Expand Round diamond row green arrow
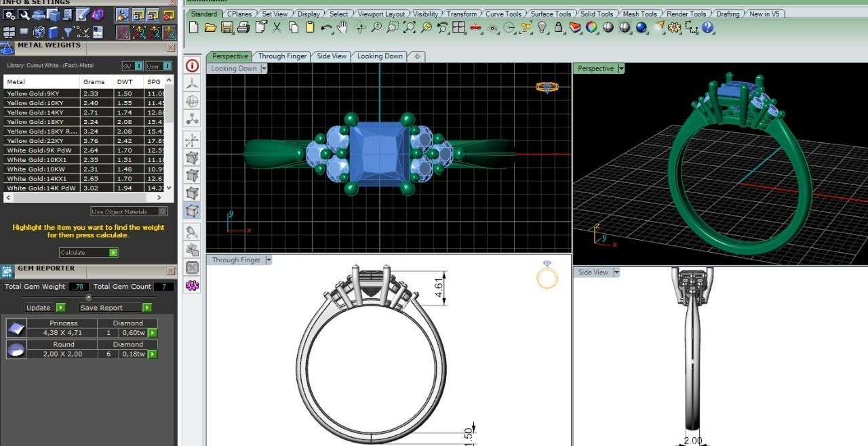 coord(153,354)
